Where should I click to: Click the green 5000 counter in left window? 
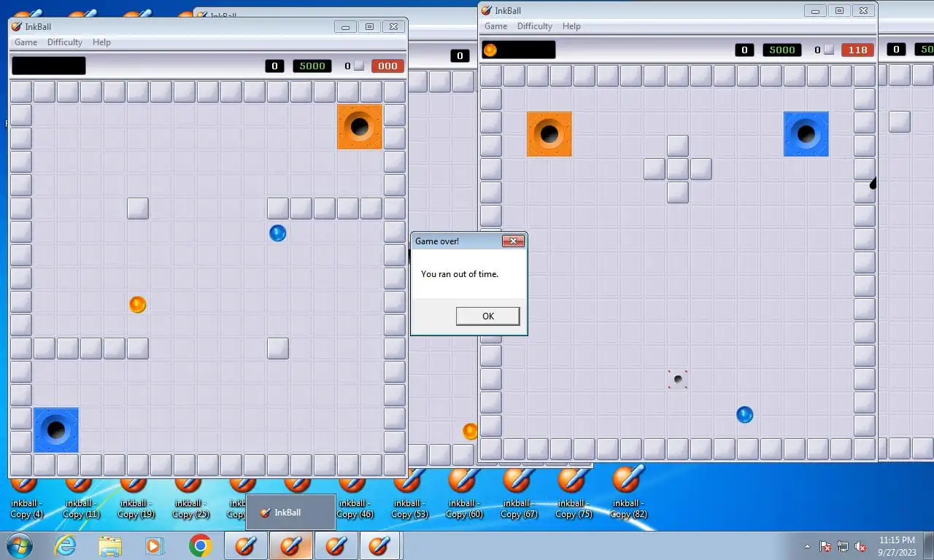[x=312, y=66]
